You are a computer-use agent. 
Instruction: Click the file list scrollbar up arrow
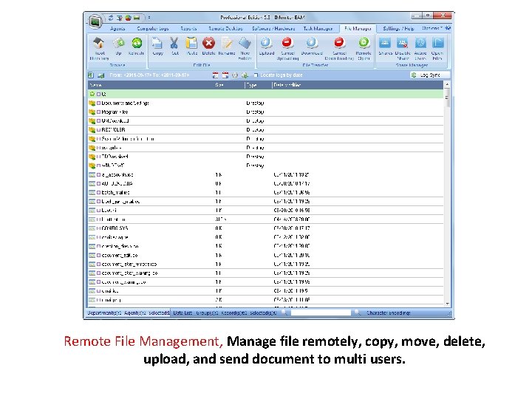point(447,84)
